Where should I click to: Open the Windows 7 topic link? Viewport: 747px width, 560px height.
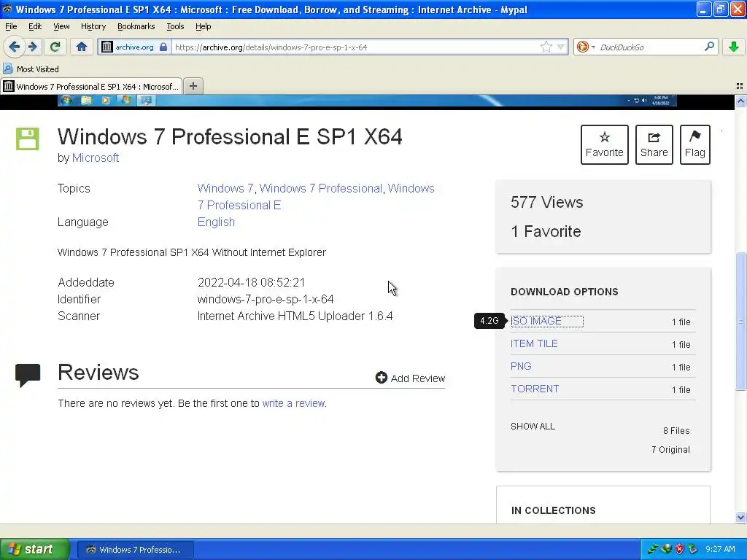pos(225,188)
